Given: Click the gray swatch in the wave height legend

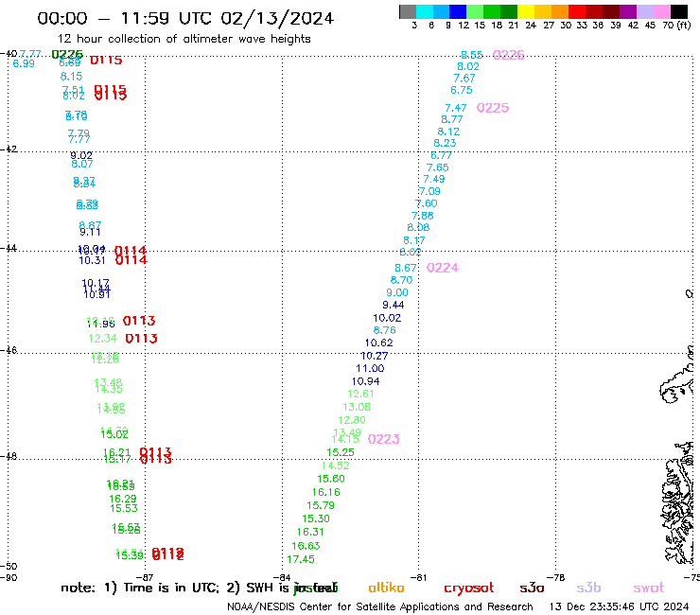Looking at the screenshot, I should tap(408, 11).
